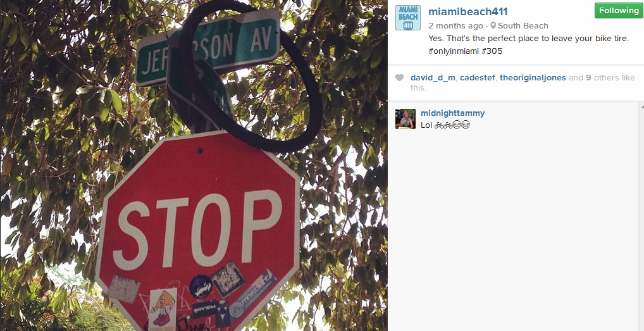This screenshot has width=644, height=331.
Task: Click the Jefferson Av street sign in photo
Action: tap(207, 47)
